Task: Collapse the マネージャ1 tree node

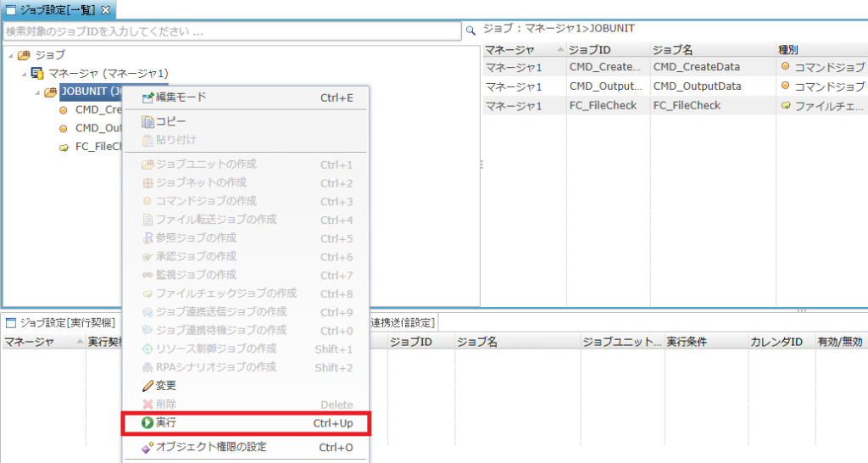Action: coord(24,74)
